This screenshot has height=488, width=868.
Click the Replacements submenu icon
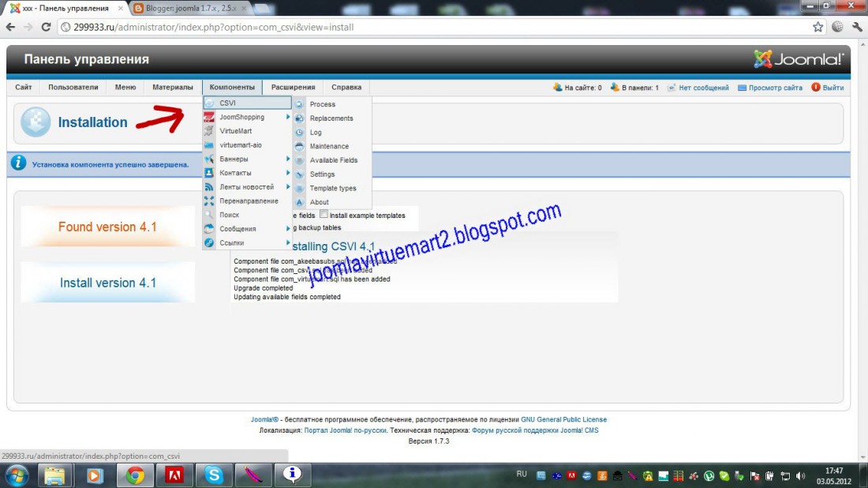(x=300, y=118)
